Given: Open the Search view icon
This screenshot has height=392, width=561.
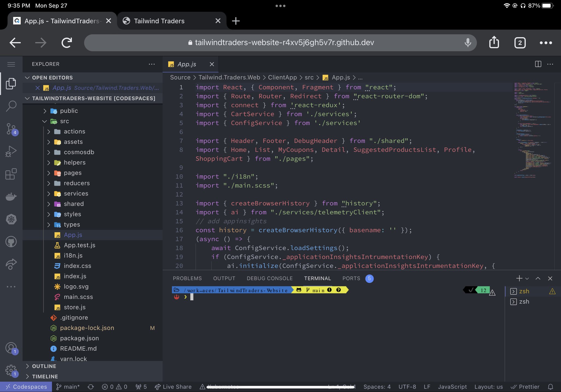Looking at the screenshot, I should (11, 106).
